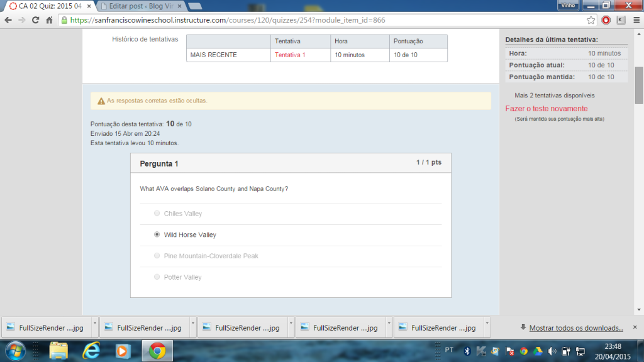Open Windows Explorer folder in taskbar
Image resolution: width=644 pixels, height=362 pixels.
(58, 350)
